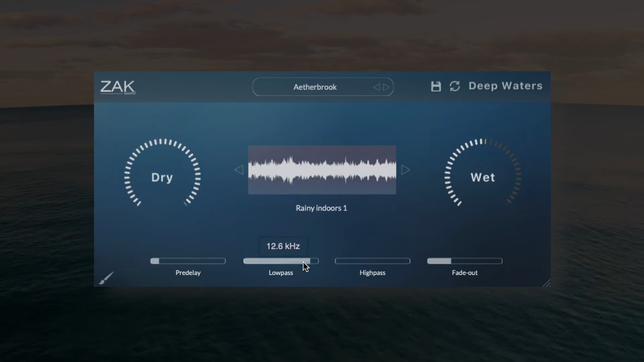Click the Highpass slider
This screenshot has height=362, width=644.
[372, 261]
